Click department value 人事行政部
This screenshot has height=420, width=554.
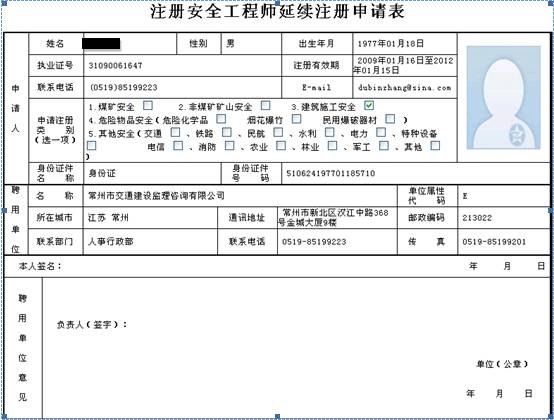coord(111,242)
